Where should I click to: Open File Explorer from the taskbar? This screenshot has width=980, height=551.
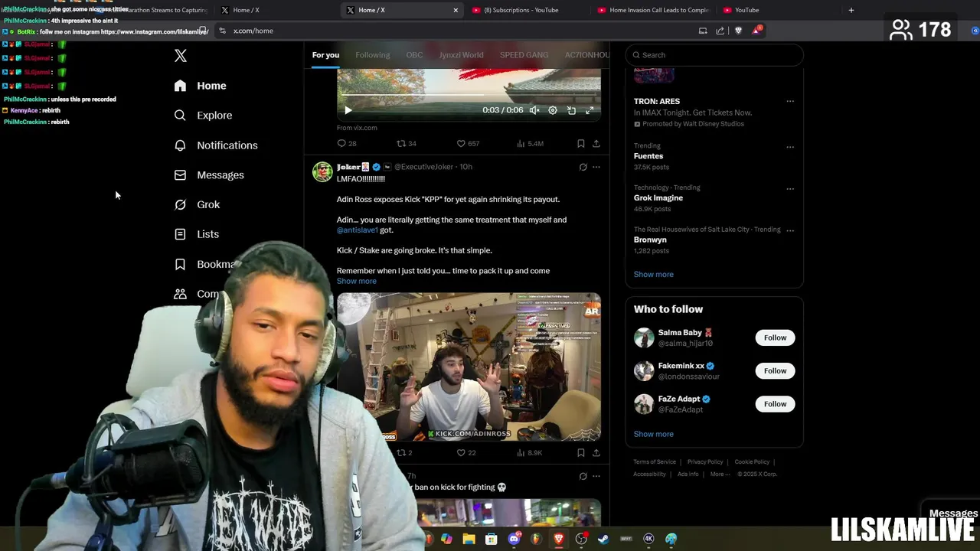point(469,539)
